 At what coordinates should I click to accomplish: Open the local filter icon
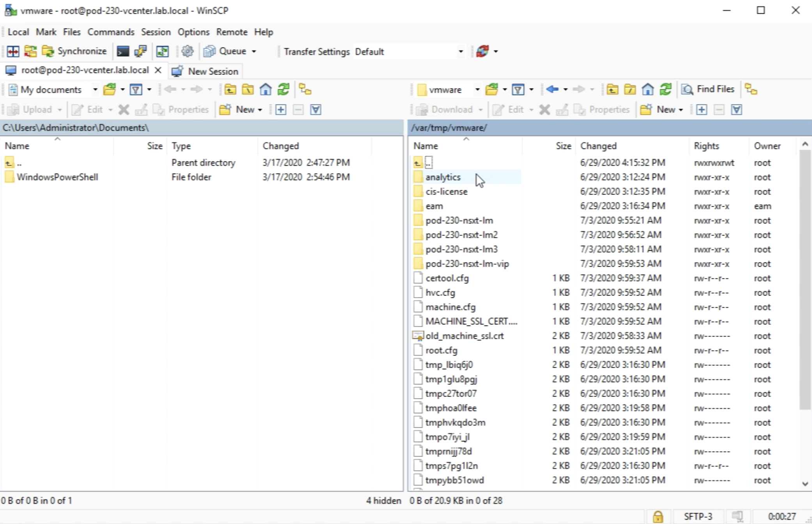tap(136, 90)
